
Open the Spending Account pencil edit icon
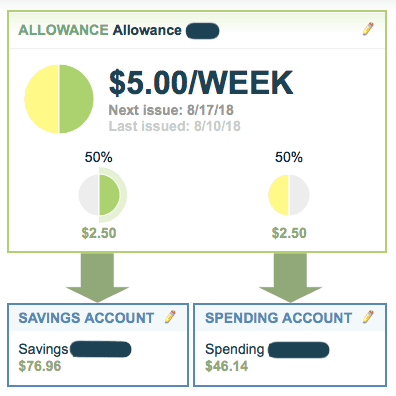368,317
